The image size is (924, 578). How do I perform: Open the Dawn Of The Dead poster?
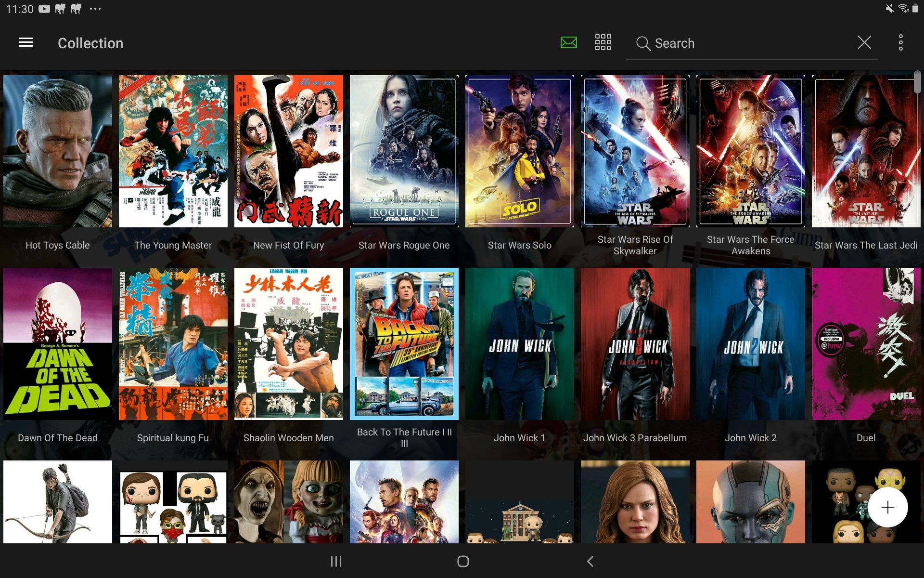click(58, 344)
